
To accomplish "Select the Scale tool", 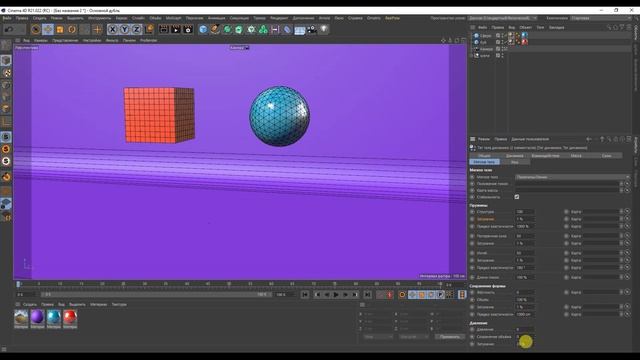I will coord(60,29).
